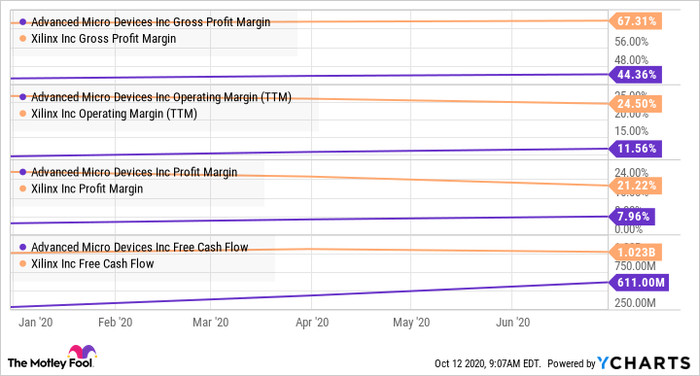The image size is (700, 376).
Task: Click the Jun '20 date label
Action: click(x=512, y=322)
